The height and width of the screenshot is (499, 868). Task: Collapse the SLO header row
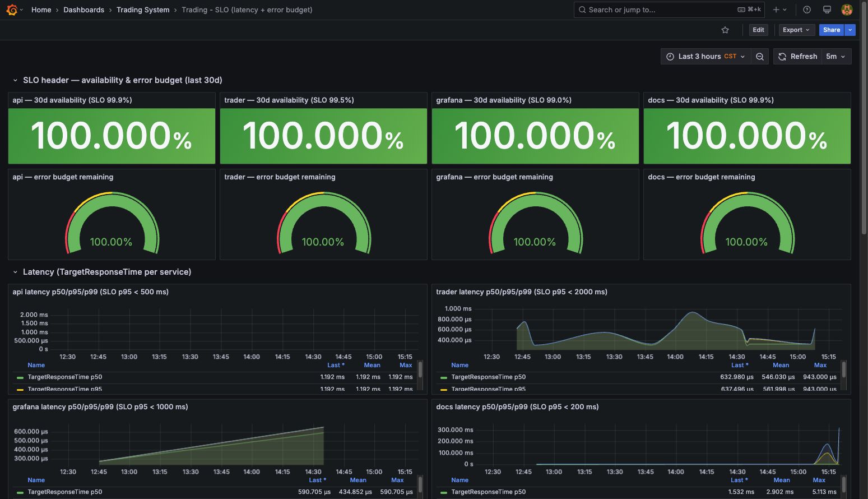pos(15,80)
